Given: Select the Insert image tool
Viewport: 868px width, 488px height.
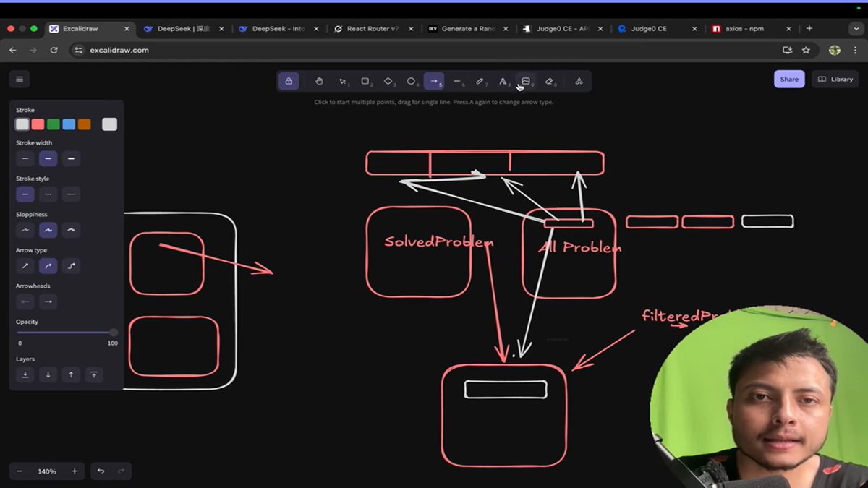Looking at the screenshot, I should 526,81.
